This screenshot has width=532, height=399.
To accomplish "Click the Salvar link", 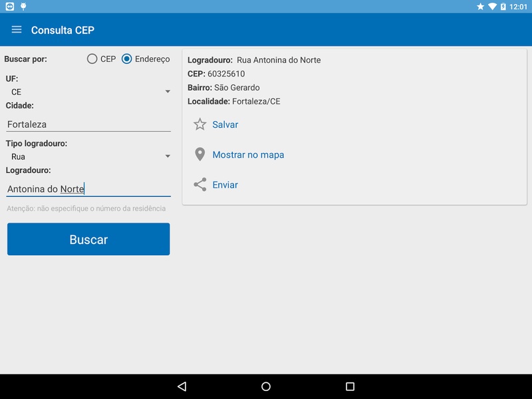I will point(225,124).
